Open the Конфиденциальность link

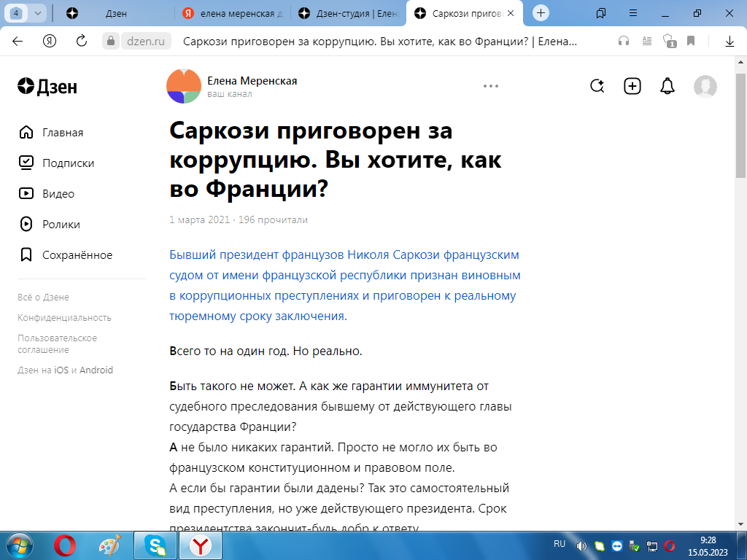click(65, 317)
